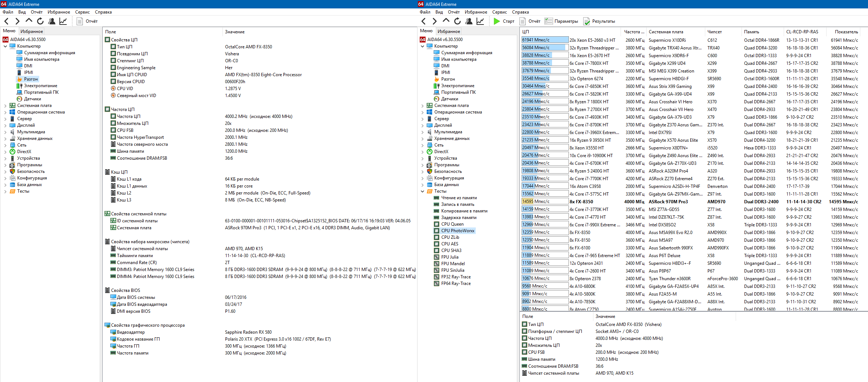Open the Файл menu in left window

(8, 12)
